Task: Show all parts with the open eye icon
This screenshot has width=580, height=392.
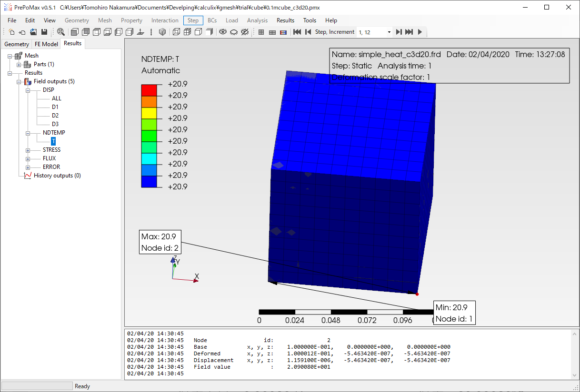Action: click(223, 32)
